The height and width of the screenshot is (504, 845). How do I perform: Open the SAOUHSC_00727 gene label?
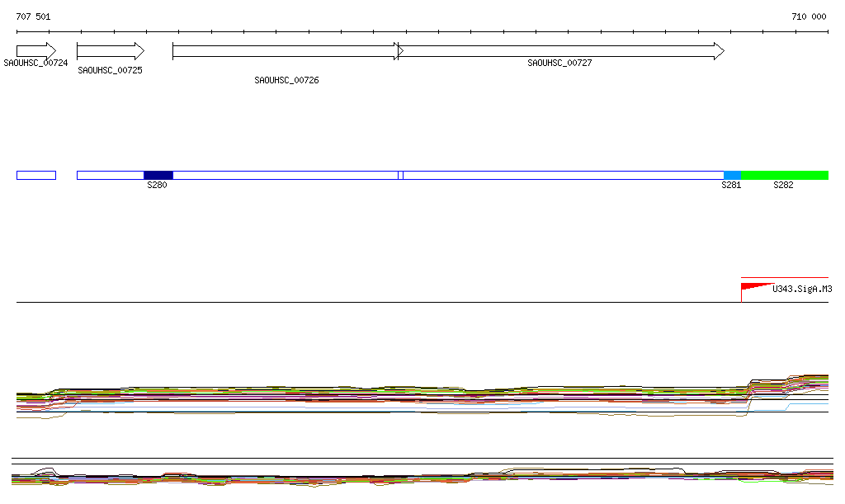pyautogui.click(x=559, y=63)
